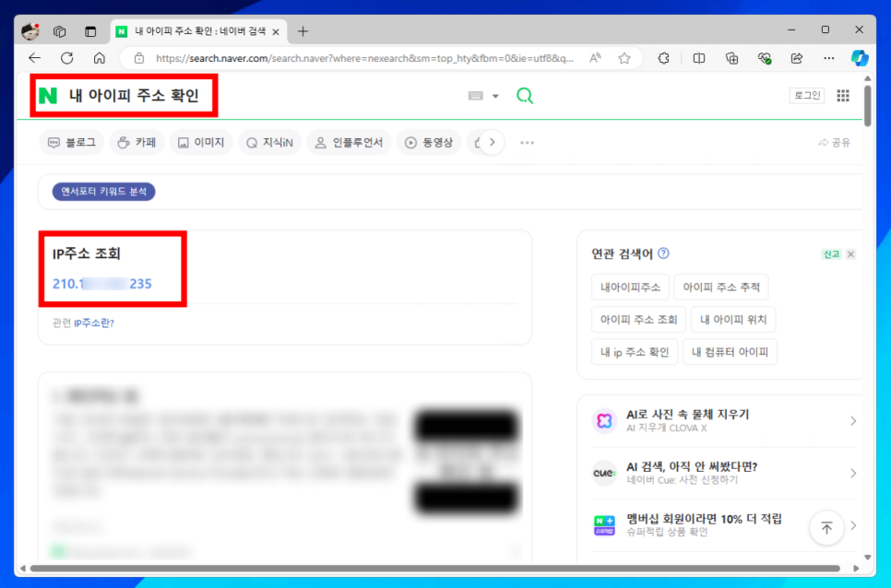Search related keyword 내아이피주소
Viewport: 891px width, 588px height.
click(x=630, y=288)
